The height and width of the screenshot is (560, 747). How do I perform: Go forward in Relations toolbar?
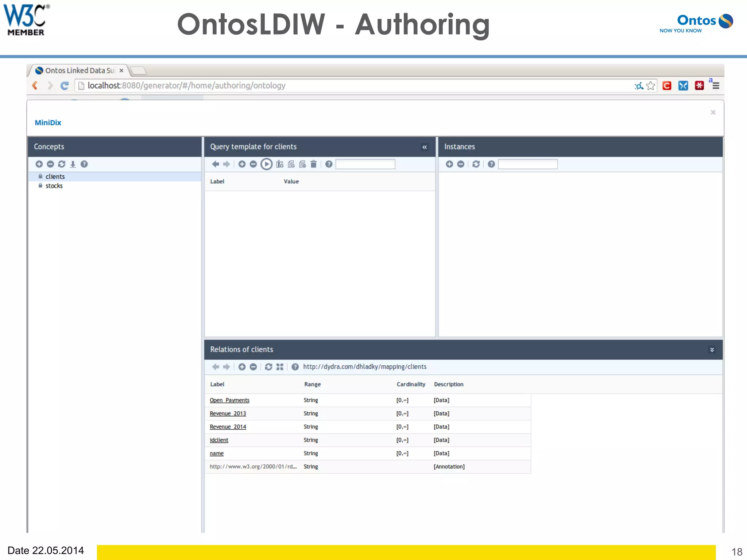point(227,367)
